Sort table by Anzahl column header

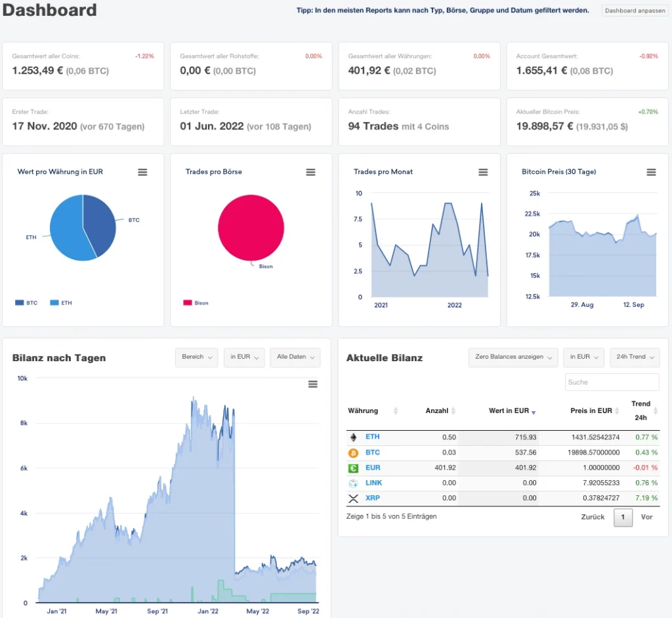440,411
